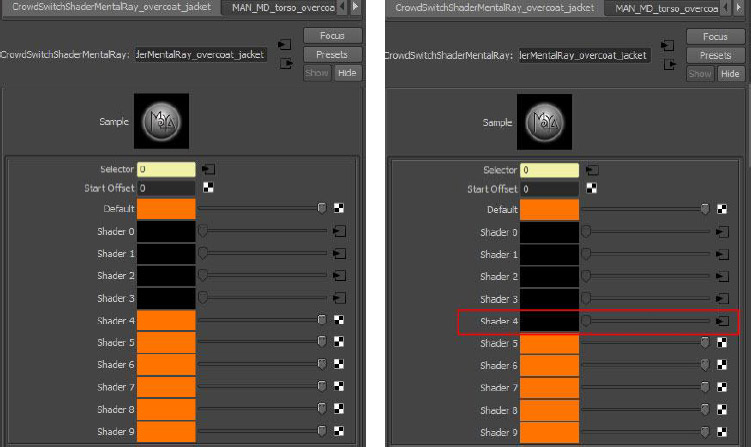Viewport: 751px width, 447px height.
Task: Click the Shader 6 slider handle, left panel
Action: coord(322,364)
